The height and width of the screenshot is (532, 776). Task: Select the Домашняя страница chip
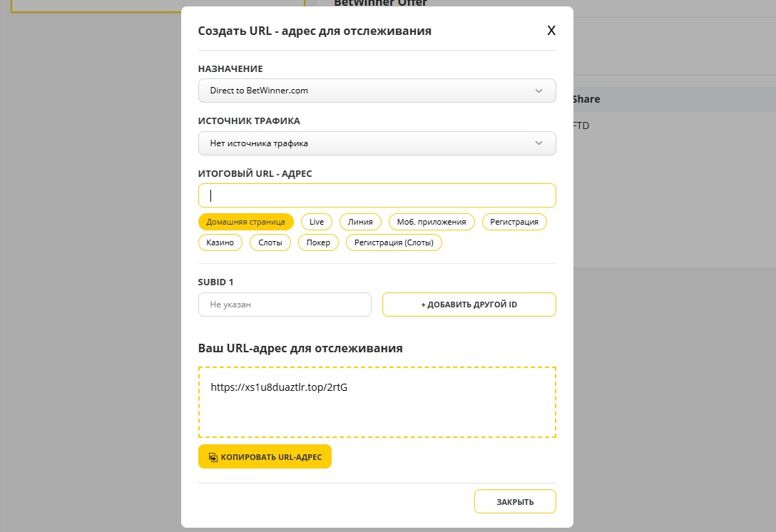click(x=246, y=222)
